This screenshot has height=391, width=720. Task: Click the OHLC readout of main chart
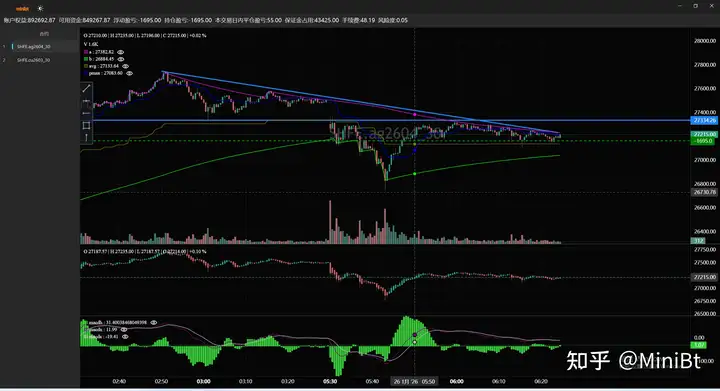(x=145, y=35)
